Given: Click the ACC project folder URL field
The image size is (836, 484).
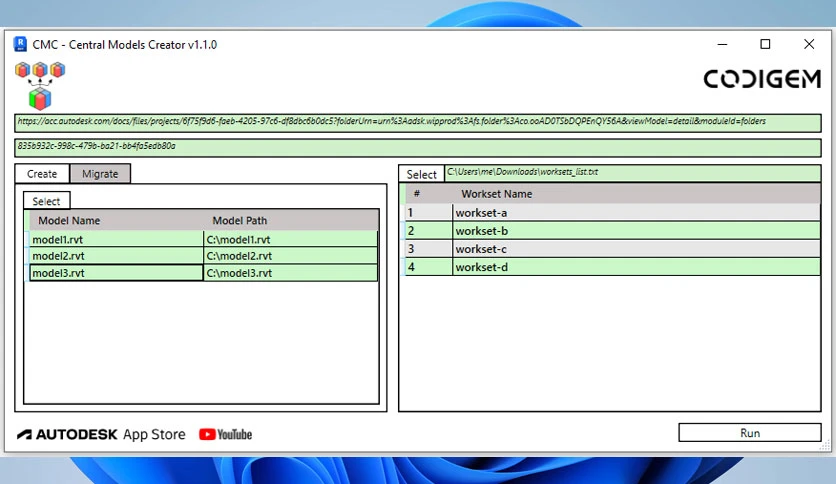Looking at the screenshot, I should click(x=417, y=123).
